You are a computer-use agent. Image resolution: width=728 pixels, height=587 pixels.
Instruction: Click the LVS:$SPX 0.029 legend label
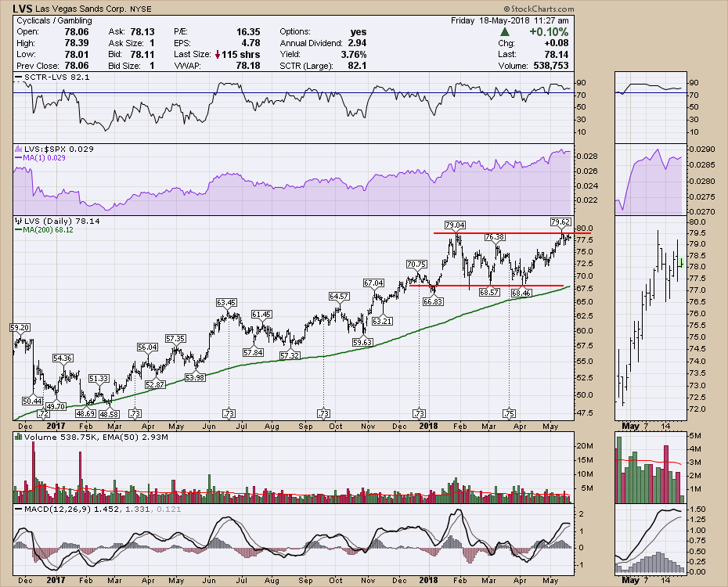tap(59, 149)
